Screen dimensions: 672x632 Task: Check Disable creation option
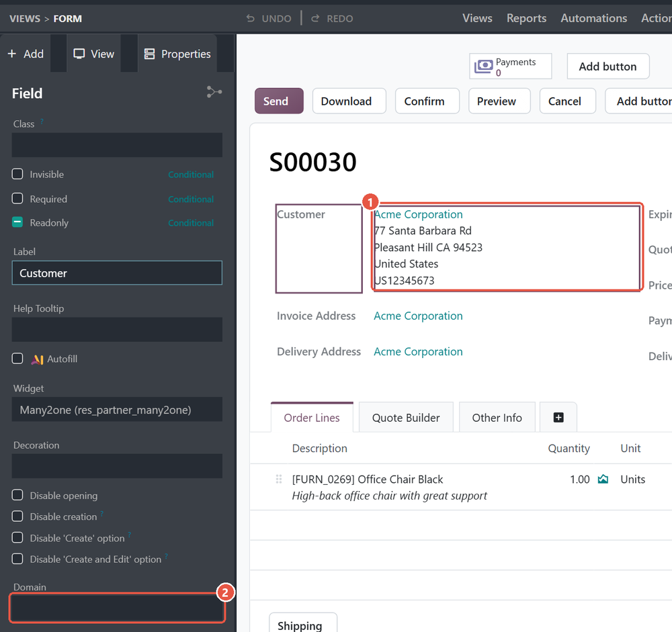point(17,516)
